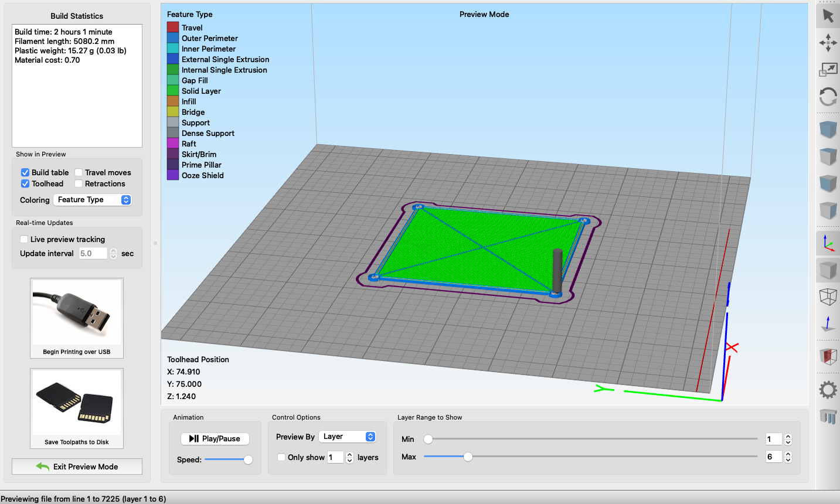Enable the Retractions checkbox
This screenshot has width=840, height=504.
[79, 183]
